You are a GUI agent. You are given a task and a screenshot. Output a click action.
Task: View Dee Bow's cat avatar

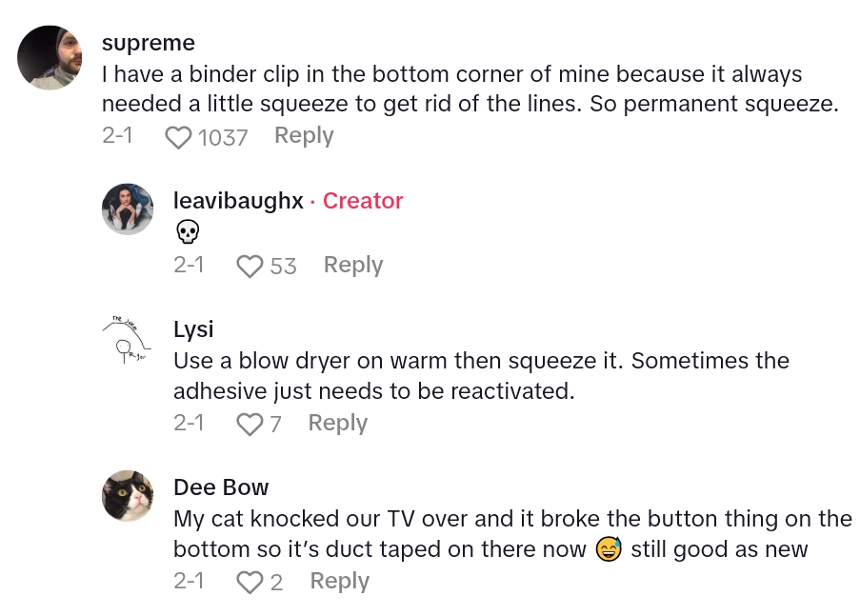(128, 496)
